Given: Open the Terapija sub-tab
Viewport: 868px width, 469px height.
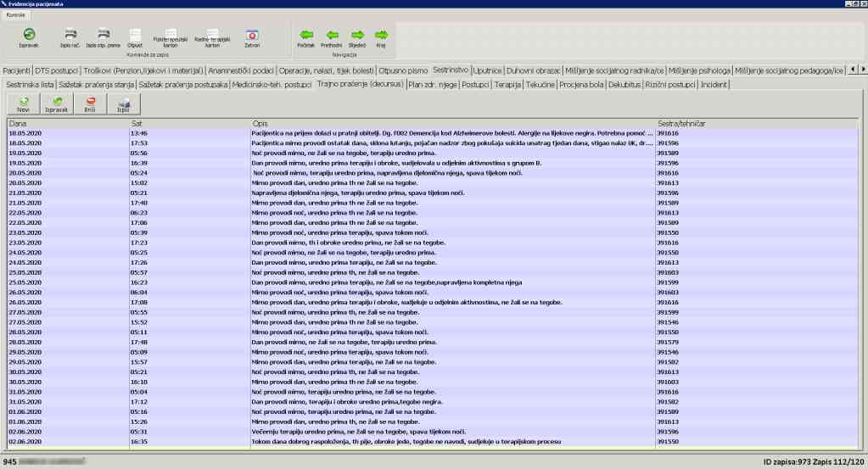Looking at the screenshot, I should [507, 85].
